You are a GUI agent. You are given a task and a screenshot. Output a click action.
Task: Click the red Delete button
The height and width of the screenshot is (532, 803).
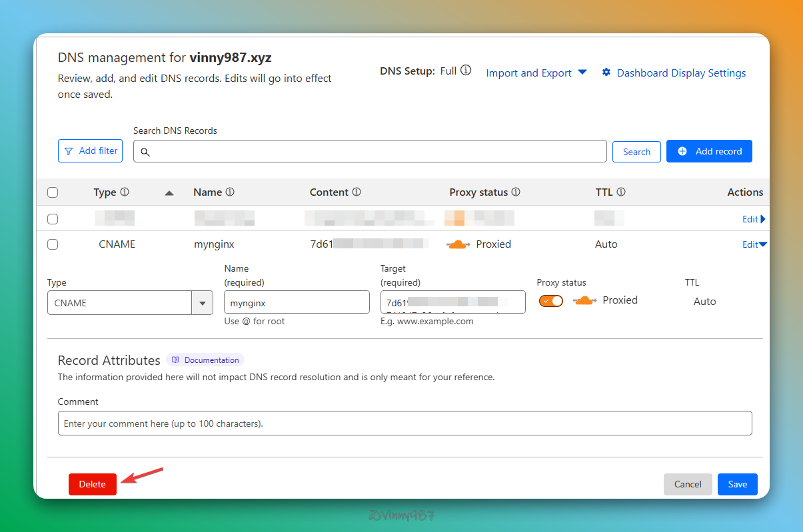click(93, 484)
